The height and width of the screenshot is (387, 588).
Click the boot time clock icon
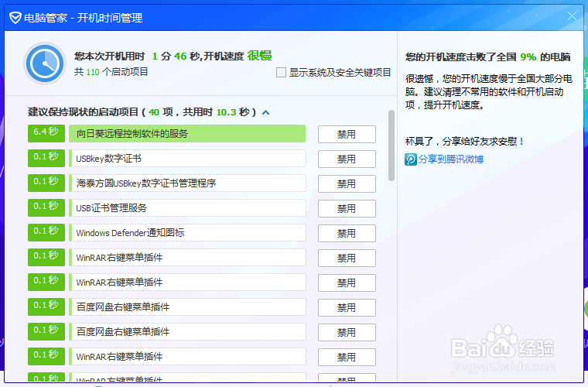point(45,63)
